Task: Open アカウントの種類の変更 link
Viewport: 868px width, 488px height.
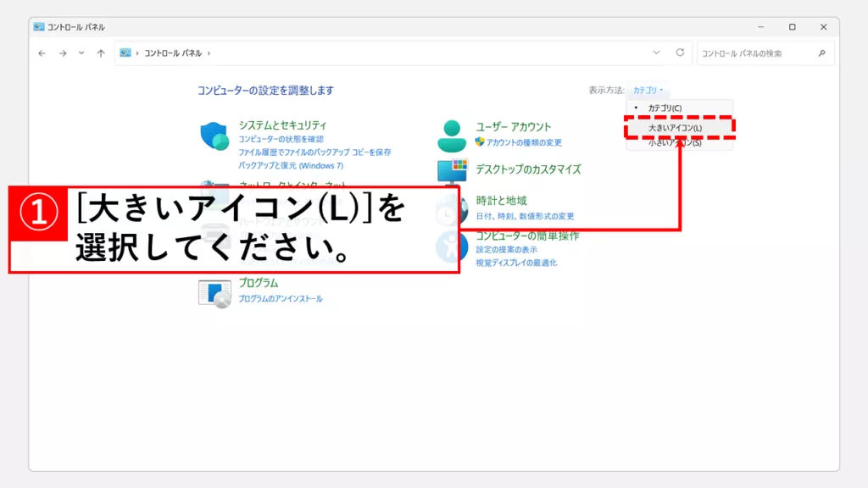Action: coord(524,142)
